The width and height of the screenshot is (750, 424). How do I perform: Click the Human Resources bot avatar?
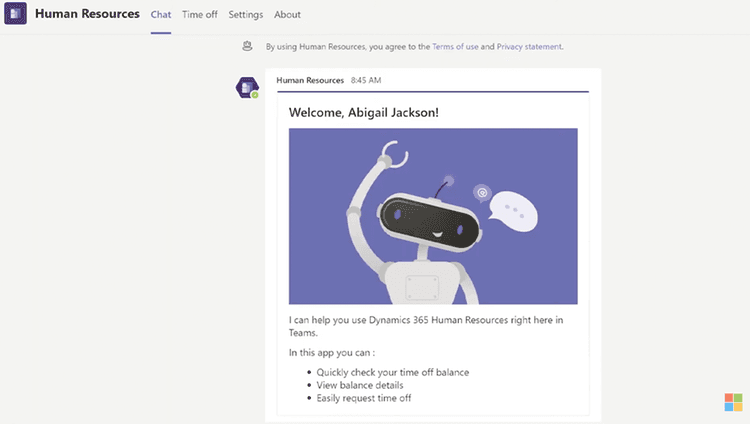(246, 88)
